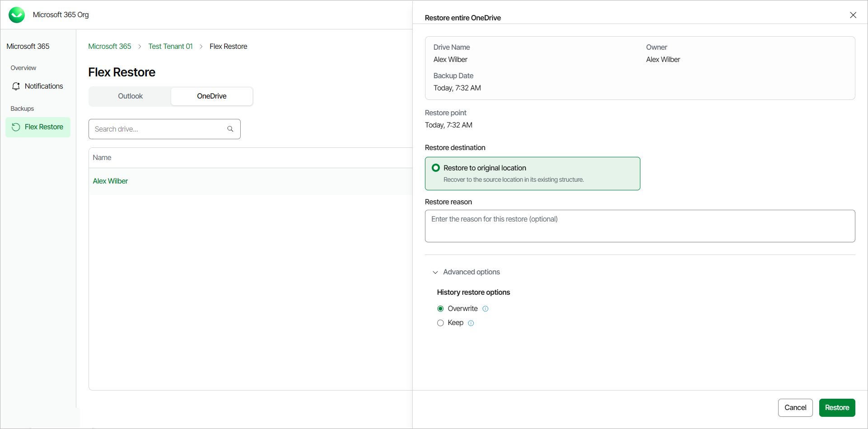
Task: Go to Microsoft 365 breadcrumb link
Action: (110, 46)
